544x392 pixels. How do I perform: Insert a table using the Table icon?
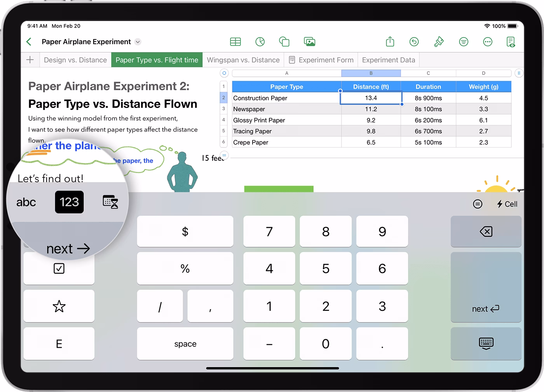(x=235, y=42)
